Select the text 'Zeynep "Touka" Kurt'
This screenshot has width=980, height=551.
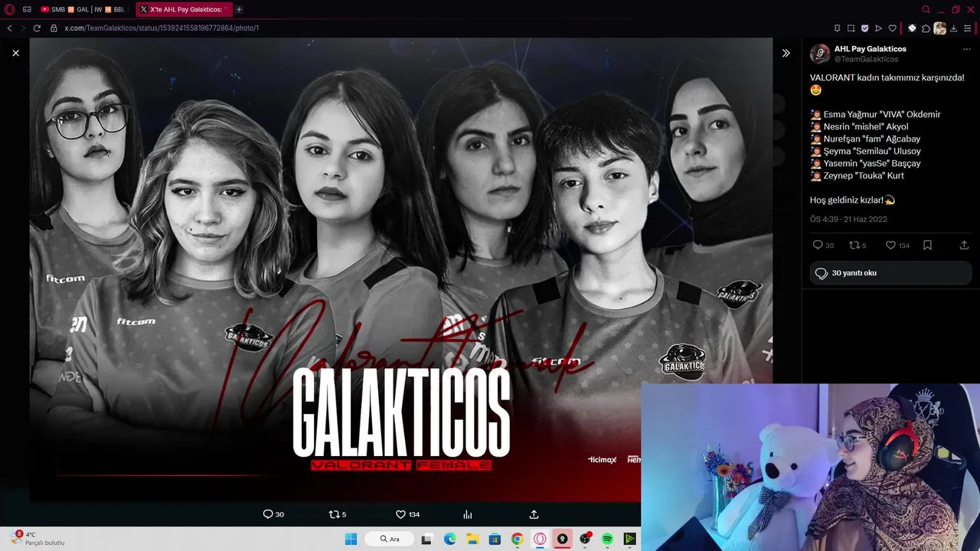864,175
